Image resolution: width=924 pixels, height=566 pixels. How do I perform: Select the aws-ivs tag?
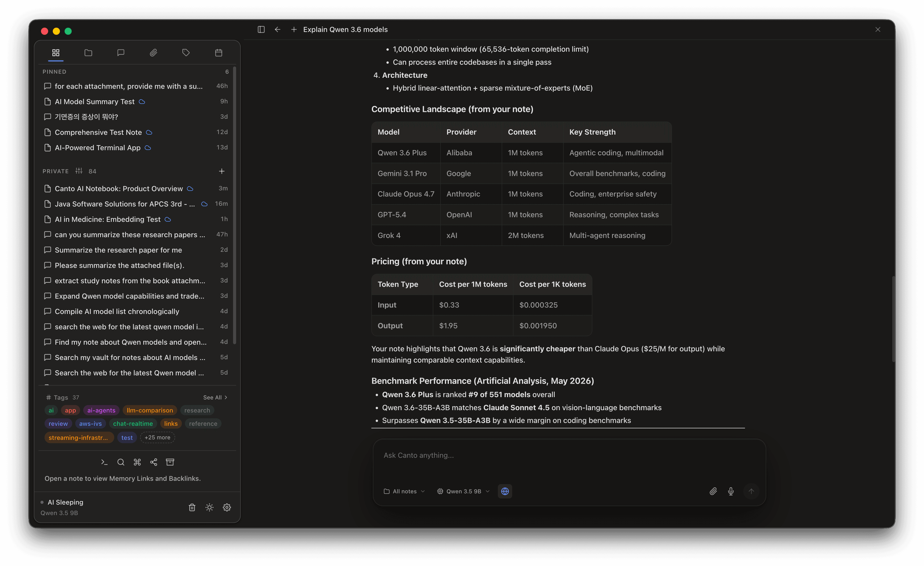coord(90,424)
